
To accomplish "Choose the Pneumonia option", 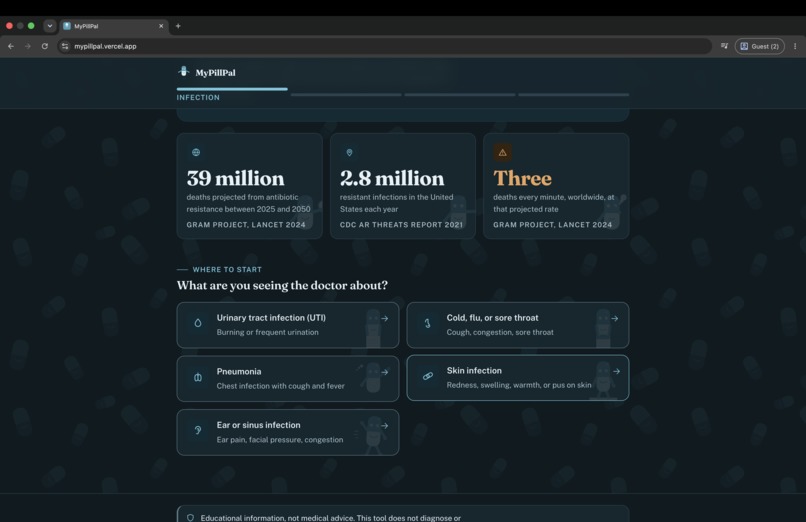I will [x=288, y=379].
